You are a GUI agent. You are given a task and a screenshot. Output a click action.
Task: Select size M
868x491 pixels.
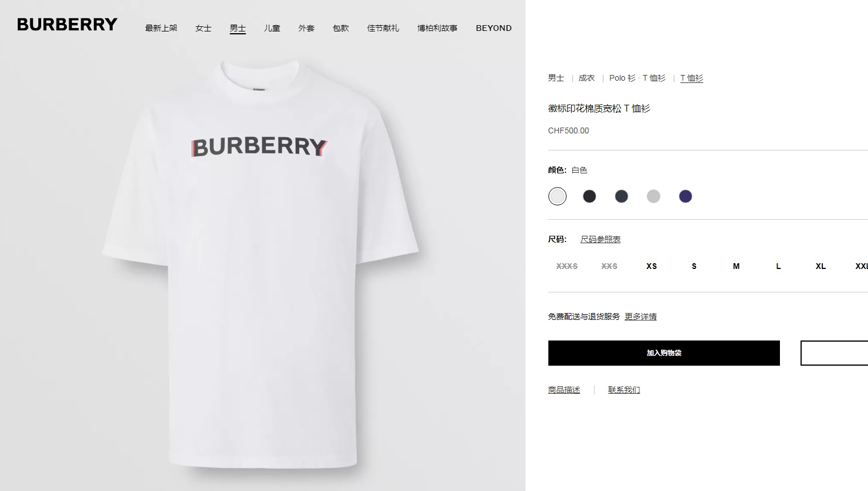click(x=736, y=266)
